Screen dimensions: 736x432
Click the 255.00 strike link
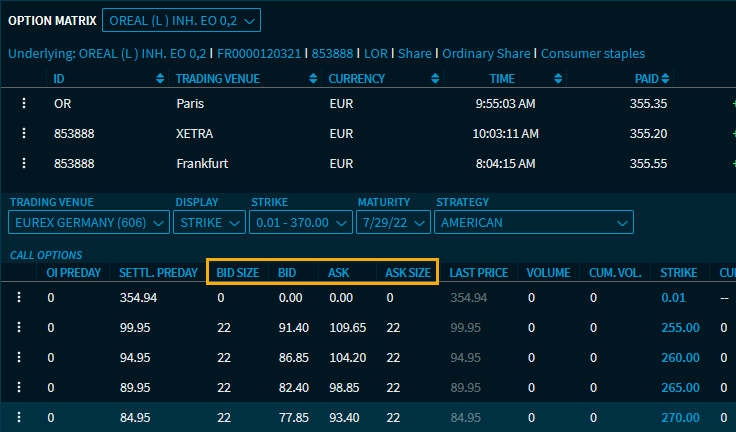click(680, 327)
